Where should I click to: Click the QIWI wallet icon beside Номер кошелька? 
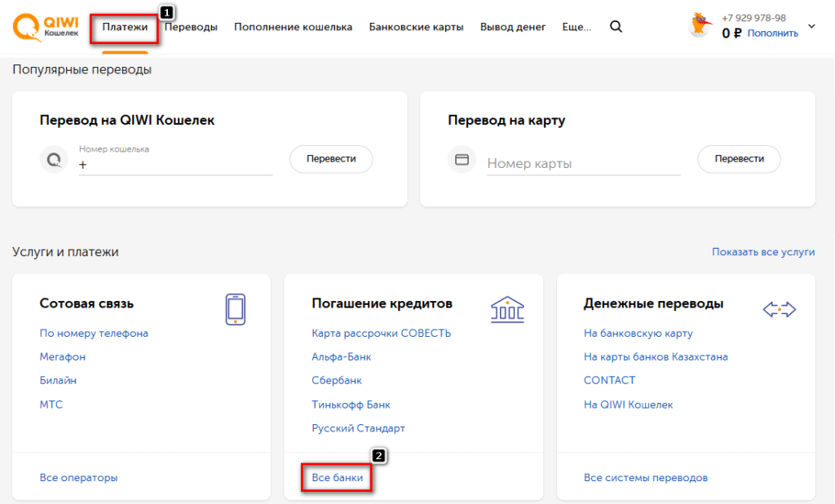click(54, 159)
